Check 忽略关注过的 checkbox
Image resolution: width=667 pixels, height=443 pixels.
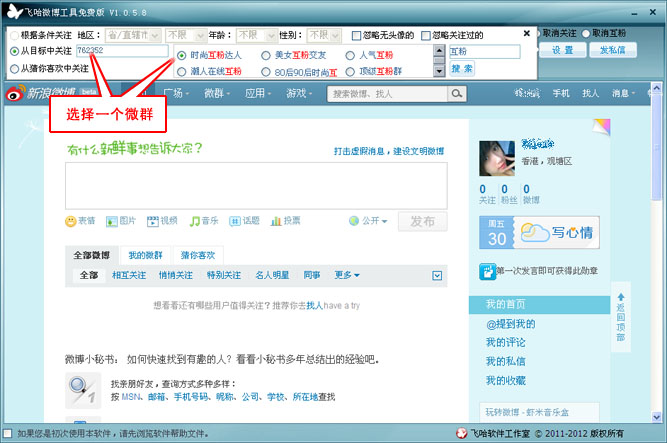tap(426, 35)
